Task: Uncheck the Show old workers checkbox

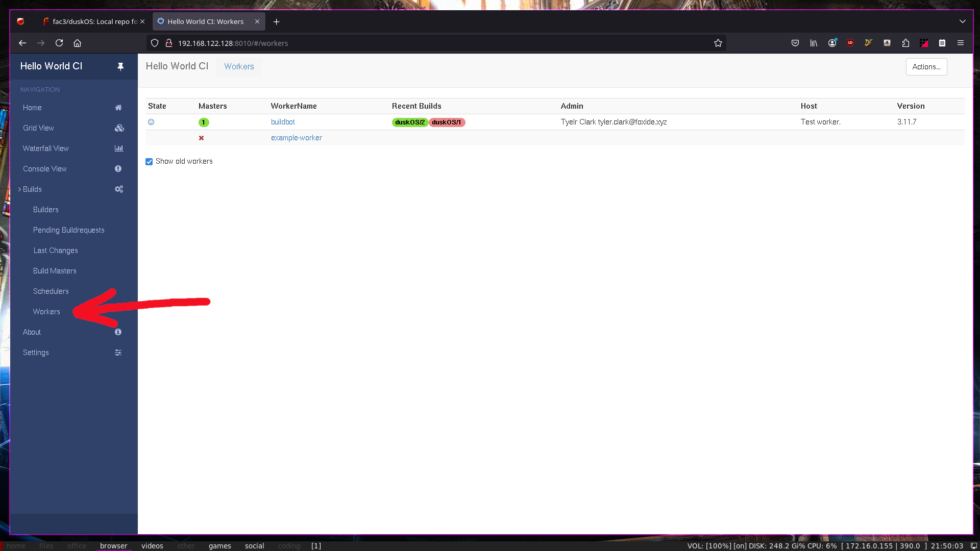Action: pos(149,162)
